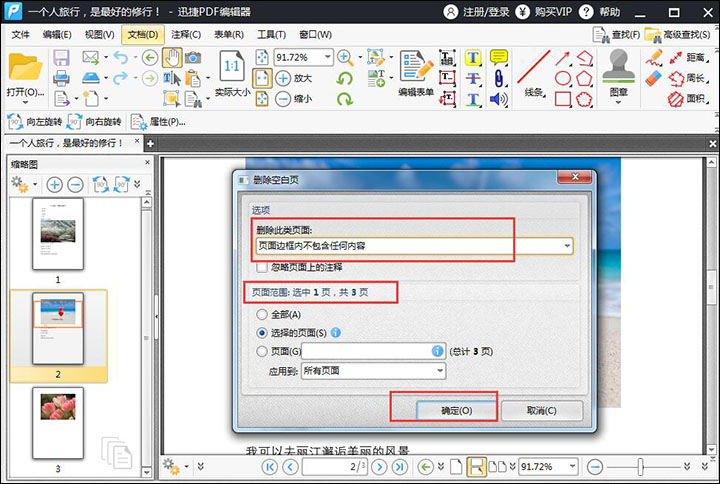Screen dimensions: 720x484
Task: Click the 确定(O) button
Action: (441, 410)
